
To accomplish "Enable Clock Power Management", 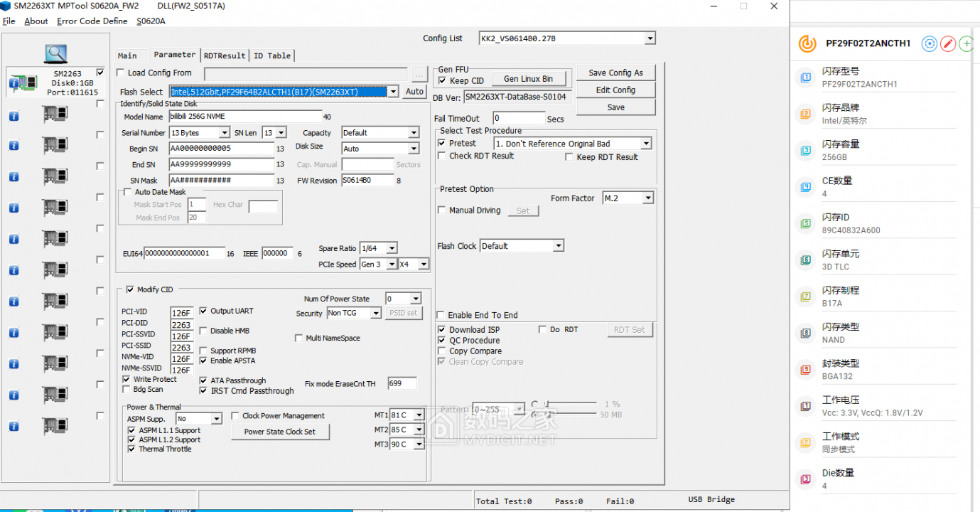I will pos(235,416).
